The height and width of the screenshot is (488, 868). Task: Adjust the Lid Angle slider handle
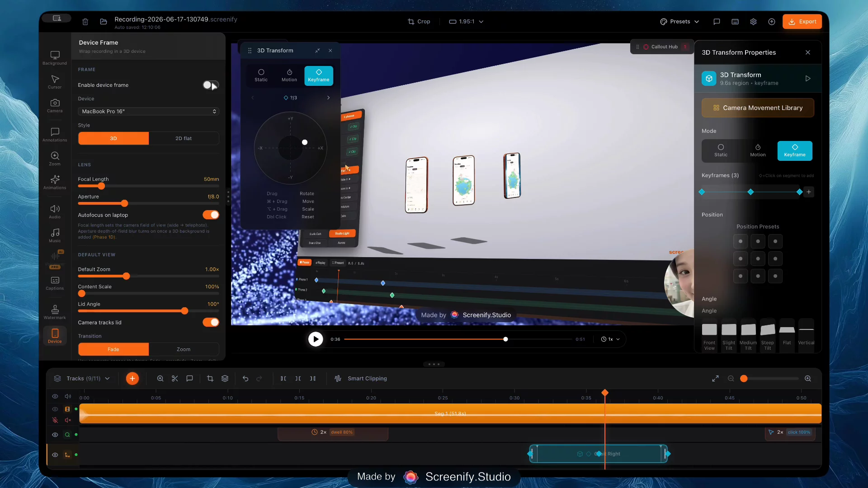tap(184, 311)
